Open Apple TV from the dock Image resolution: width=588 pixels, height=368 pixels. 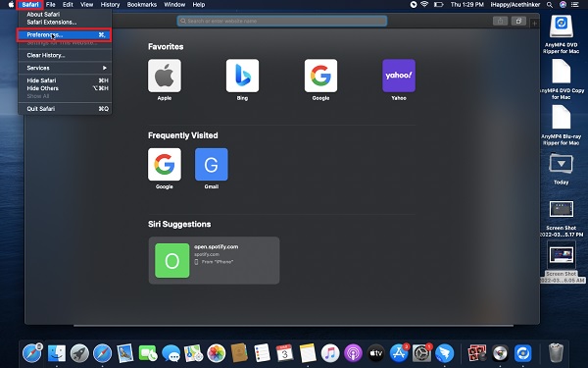coord(375,353)
